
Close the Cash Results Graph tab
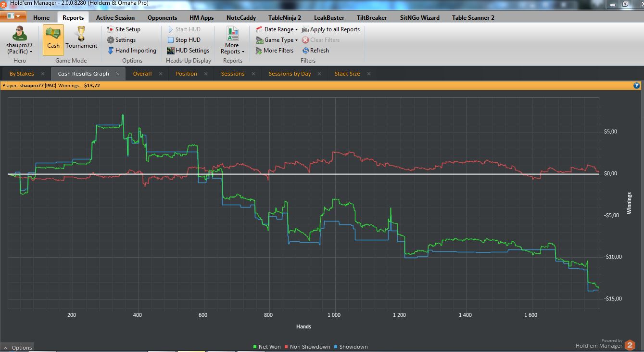118,74
